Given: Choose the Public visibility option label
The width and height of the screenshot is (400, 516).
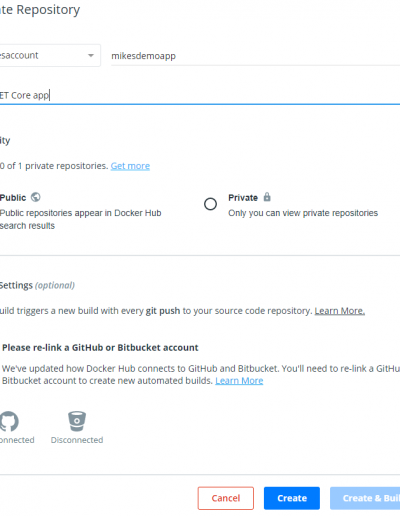Looking at the screenshot, I should pos(13,198).
